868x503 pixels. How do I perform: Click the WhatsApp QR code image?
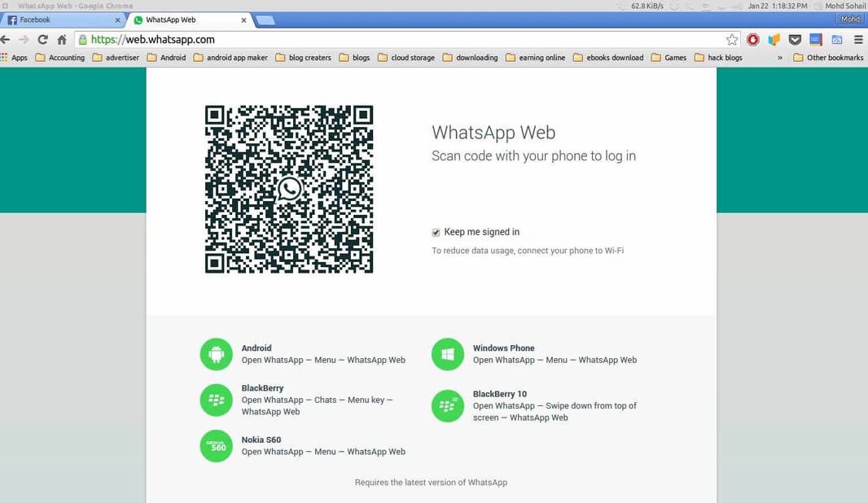click(289, 189)
